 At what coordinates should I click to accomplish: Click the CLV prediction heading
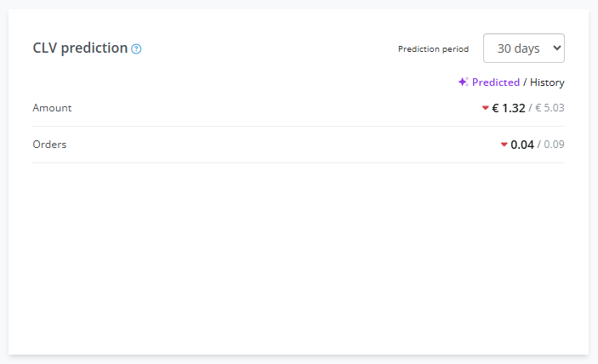[80, 48]
